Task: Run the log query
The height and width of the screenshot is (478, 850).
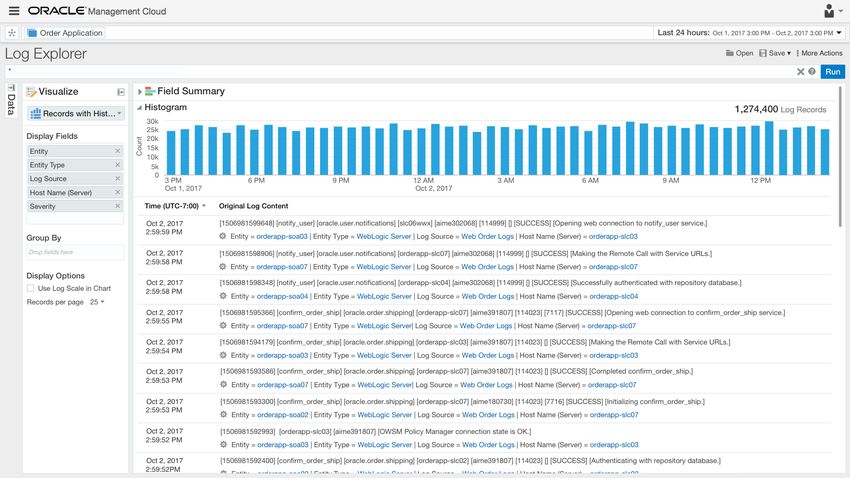Action: [833, 72]
